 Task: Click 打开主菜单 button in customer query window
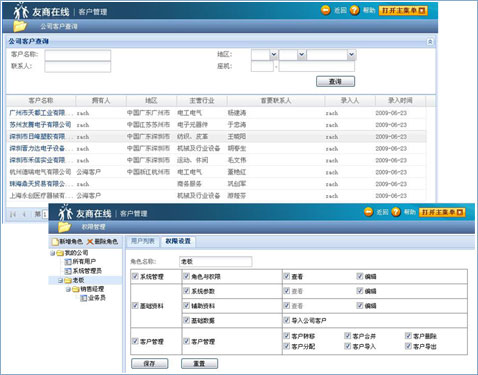(x=403, y=10)
